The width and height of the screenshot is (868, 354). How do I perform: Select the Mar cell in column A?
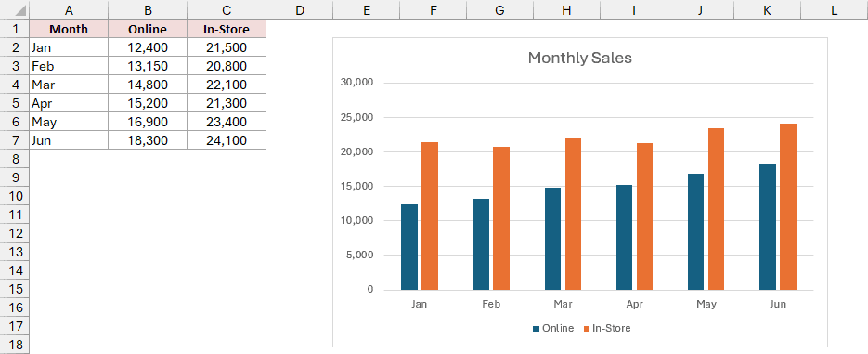[x=69, y=85]
